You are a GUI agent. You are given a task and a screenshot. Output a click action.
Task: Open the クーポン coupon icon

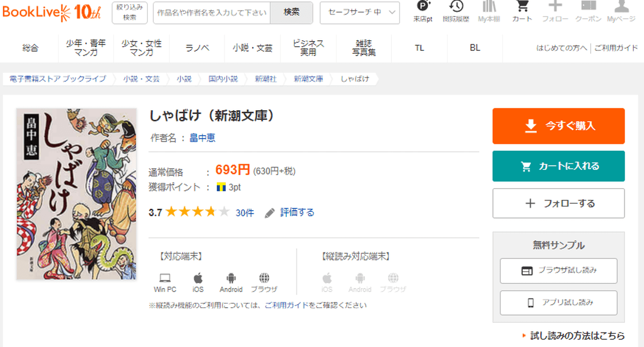click(x=588, y=7)
